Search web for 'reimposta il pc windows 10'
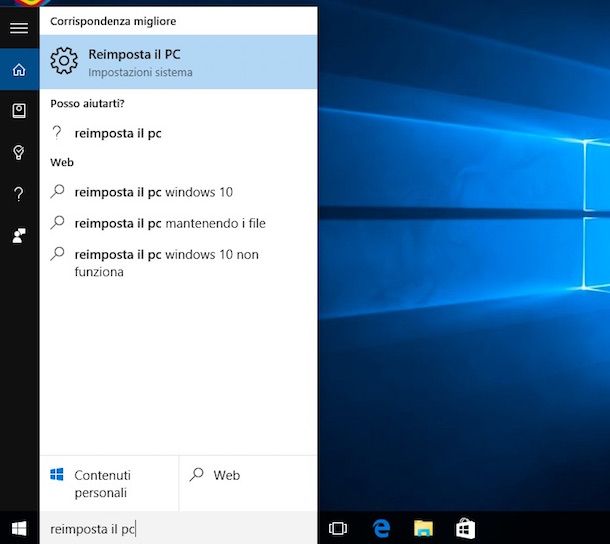 coord(179,192)
